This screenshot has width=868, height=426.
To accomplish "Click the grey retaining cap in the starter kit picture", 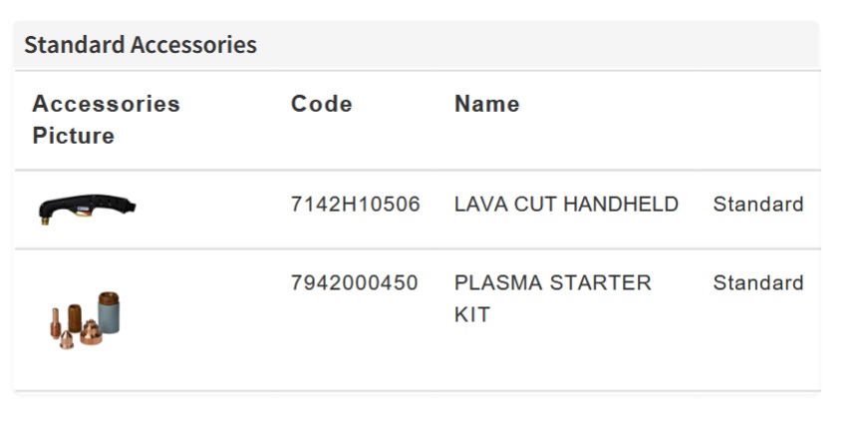I will [109, 313].
